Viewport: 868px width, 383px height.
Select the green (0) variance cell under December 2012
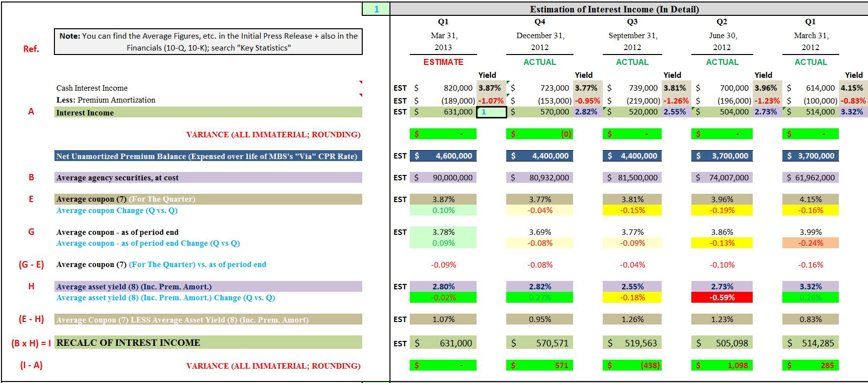coord(540,134)
